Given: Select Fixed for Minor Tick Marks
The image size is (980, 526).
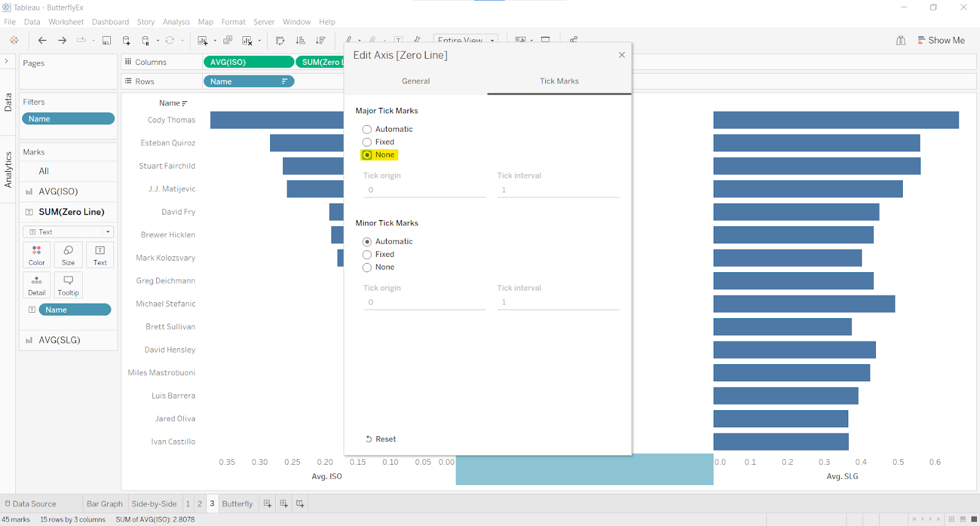Looking at the screenshot, I should (367, 254).
